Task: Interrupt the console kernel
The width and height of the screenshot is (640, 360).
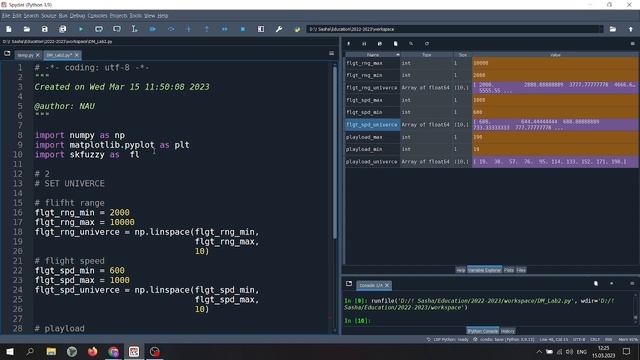Action: [611, 283]
